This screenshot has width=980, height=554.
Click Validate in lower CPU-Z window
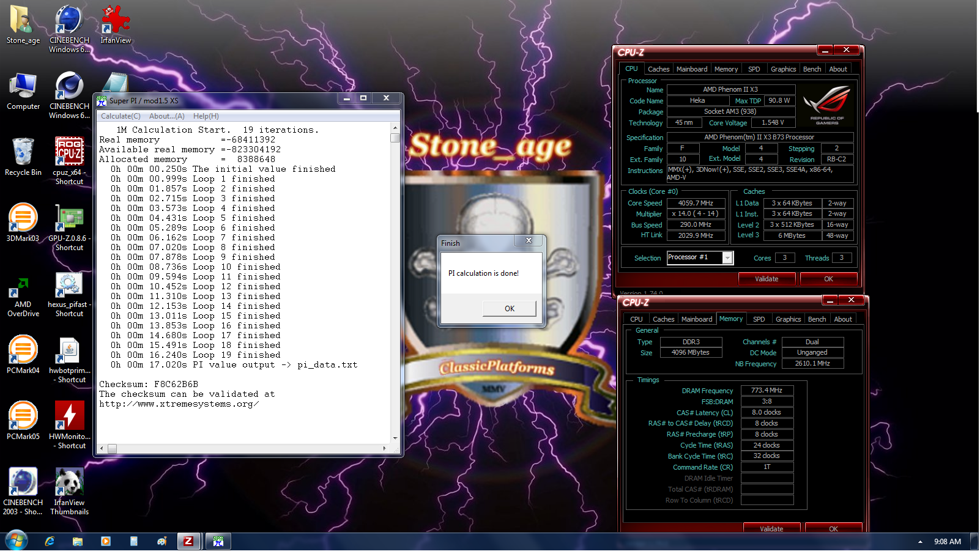771,528
